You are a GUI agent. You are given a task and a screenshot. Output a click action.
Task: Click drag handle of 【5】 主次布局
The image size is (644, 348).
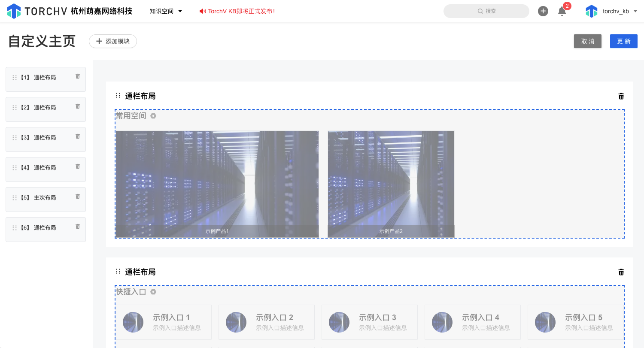tap(15, 198)
